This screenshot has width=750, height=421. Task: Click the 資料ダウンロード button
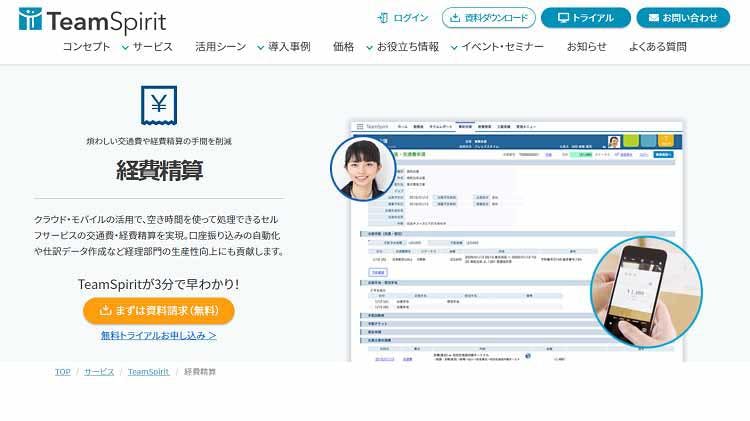[488, 18]
